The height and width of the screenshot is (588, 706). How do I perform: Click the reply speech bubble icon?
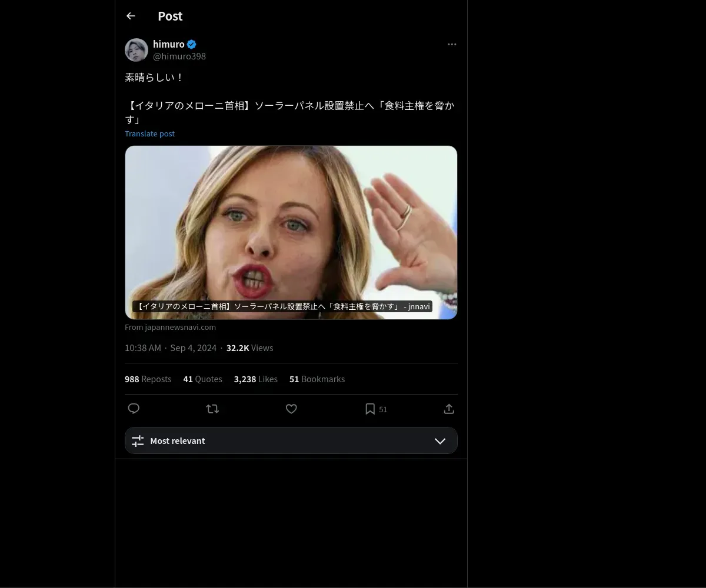(x=134, y=409)
